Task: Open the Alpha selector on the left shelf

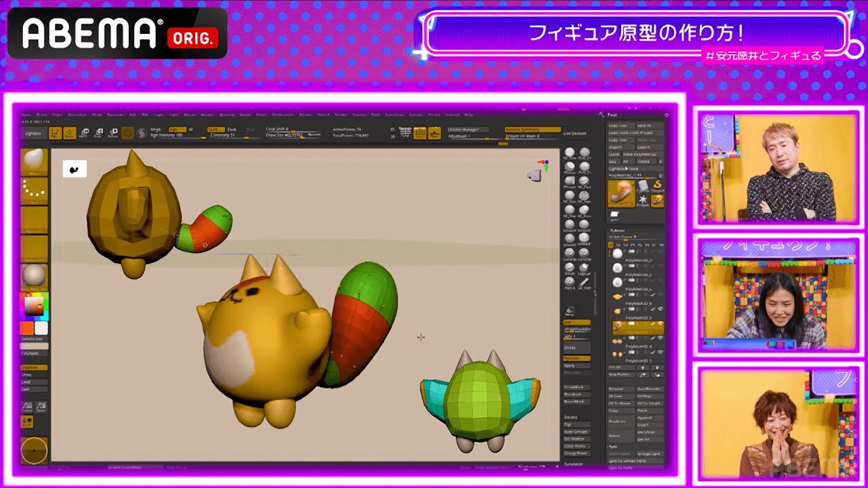Action: tap(35, 219)
